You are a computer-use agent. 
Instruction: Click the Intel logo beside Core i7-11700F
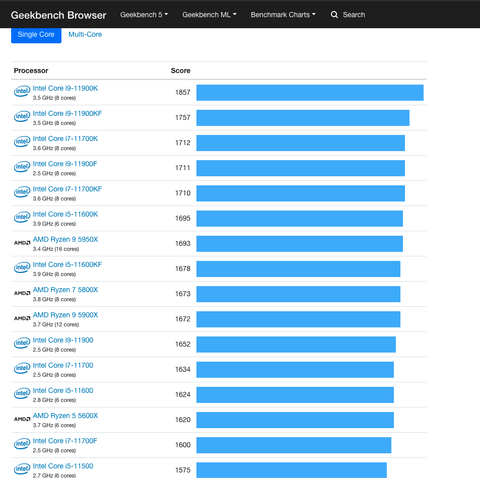click(22, 444)
